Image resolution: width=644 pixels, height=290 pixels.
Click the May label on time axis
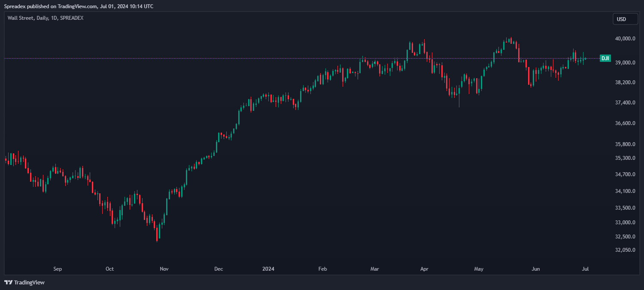tap(479, 269)
